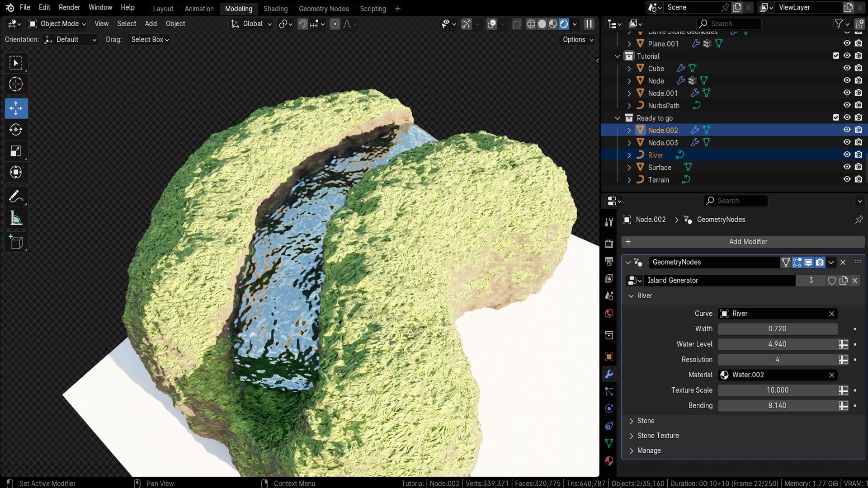This screenshot has height=488, width=868.
Task: Open the Material Properties tab
Action: tap(609, 461)
